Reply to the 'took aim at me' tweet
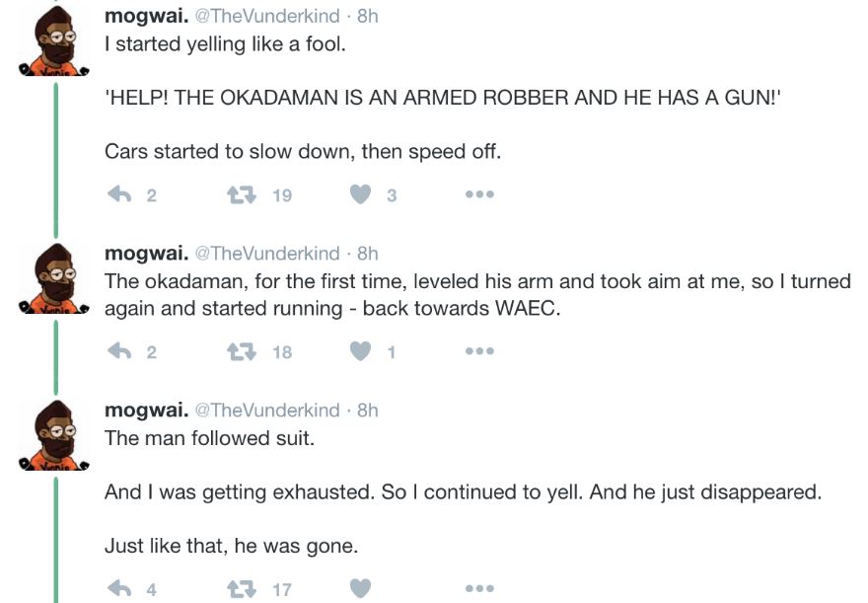Screen dimensions: 868x603 click(x=119, y=350)
